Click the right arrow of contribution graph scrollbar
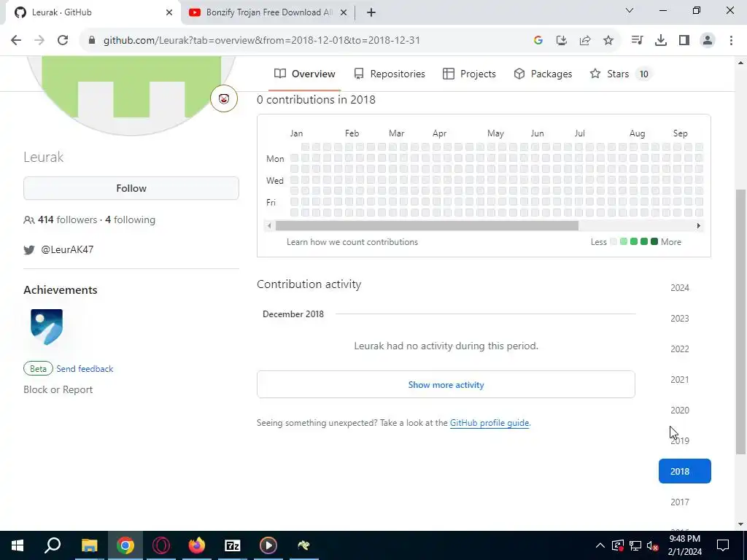The width and height of the screenshot is (747, 560). click(698, 226)
